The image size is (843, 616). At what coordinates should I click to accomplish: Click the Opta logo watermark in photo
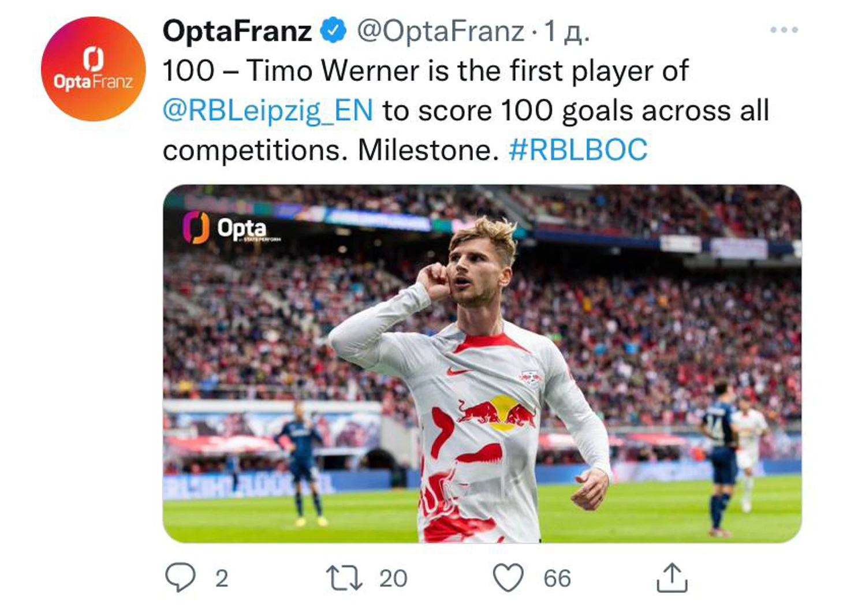pos(231,228)
